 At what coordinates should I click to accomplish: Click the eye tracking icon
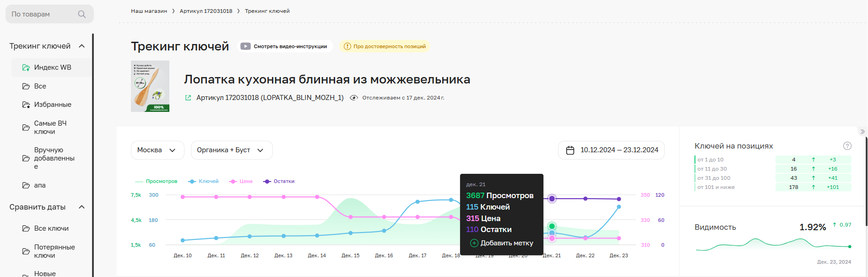pos(354,98)
